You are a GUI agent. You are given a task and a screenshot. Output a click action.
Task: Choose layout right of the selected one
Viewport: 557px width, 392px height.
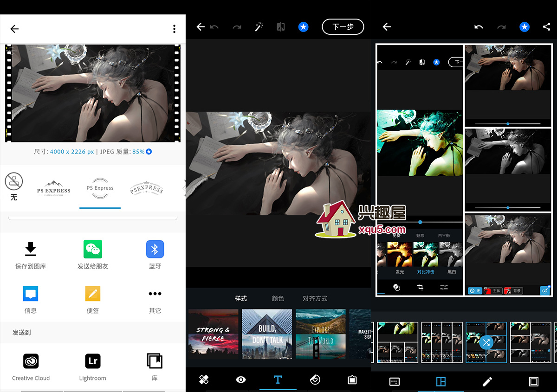[531, 342]
